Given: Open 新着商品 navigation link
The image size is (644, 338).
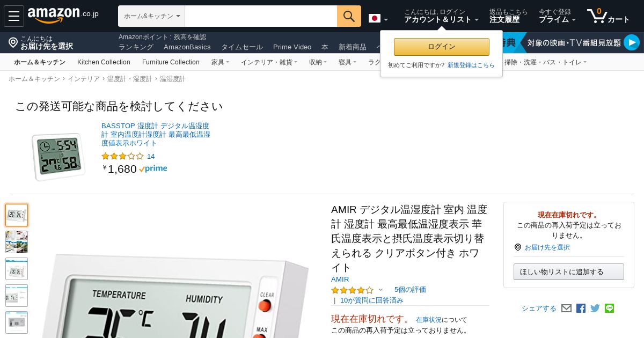Looking at the screenshot, I should coord(353,47).
